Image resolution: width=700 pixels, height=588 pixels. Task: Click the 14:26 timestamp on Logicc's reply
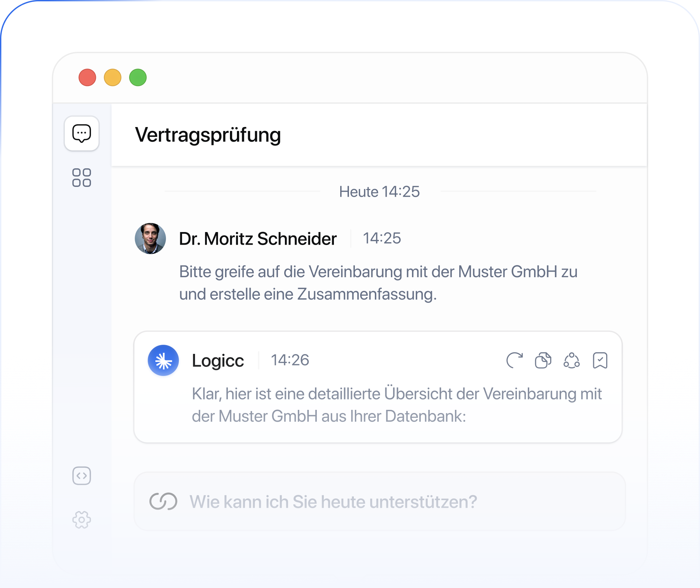(x=290, y=360)
